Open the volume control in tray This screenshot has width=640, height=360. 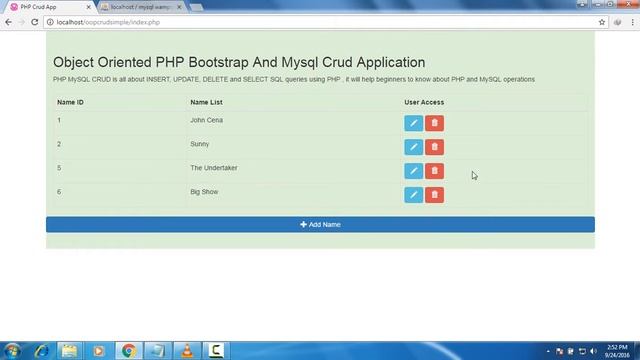pyautogui.click(x=593, y=351)
